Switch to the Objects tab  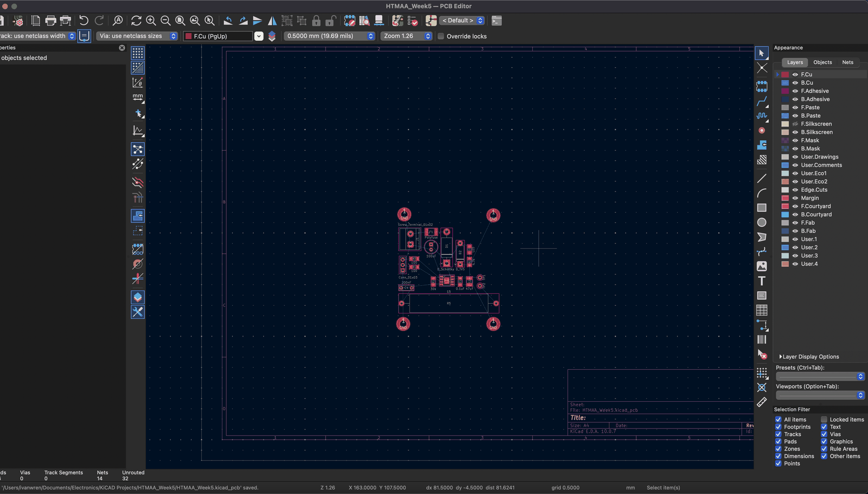[822, 62]
